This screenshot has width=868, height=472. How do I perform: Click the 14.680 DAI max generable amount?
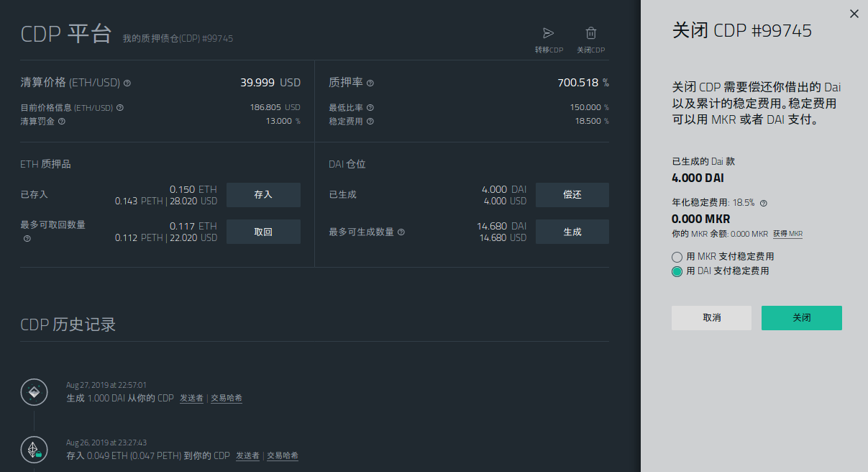(x=501, y=226)
